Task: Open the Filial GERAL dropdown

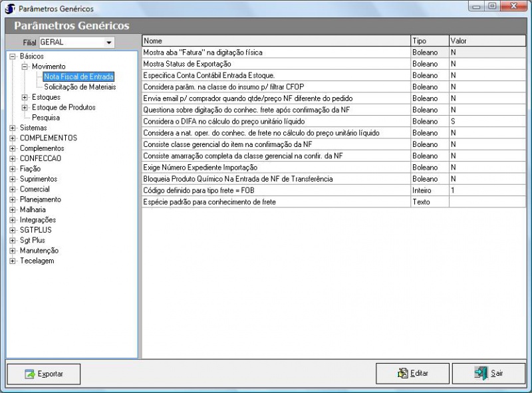Action: [x=109, y=43]
